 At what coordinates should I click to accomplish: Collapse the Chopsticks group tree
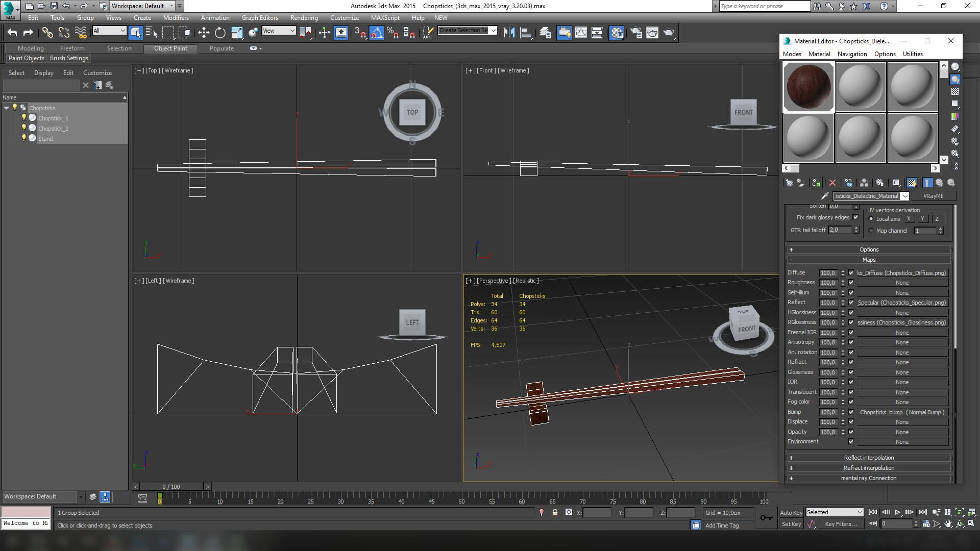6,108
